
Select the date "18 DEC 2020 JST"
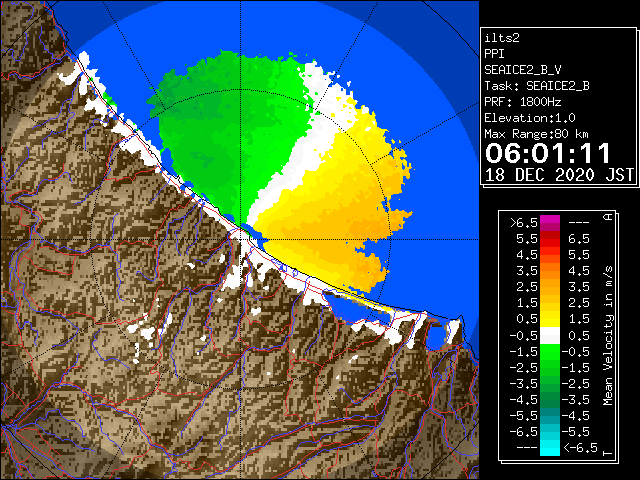pyautogui.click(x=559, y=175)
